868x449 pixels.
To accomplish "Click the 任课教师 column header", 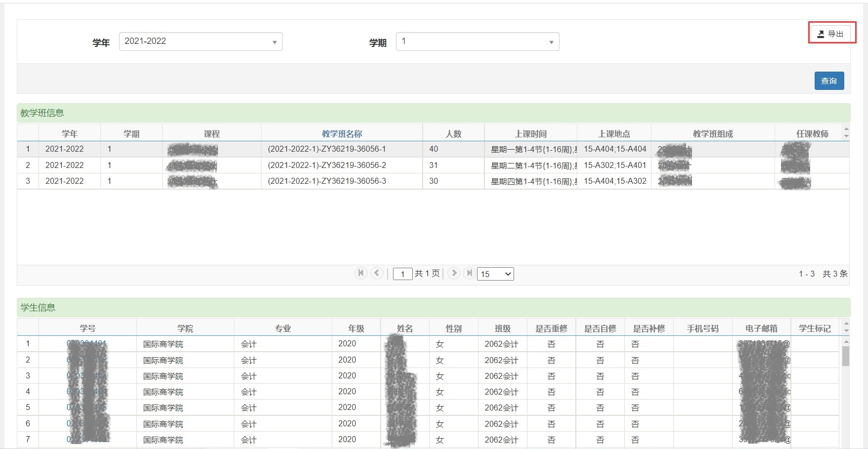I will pos(812,134).
